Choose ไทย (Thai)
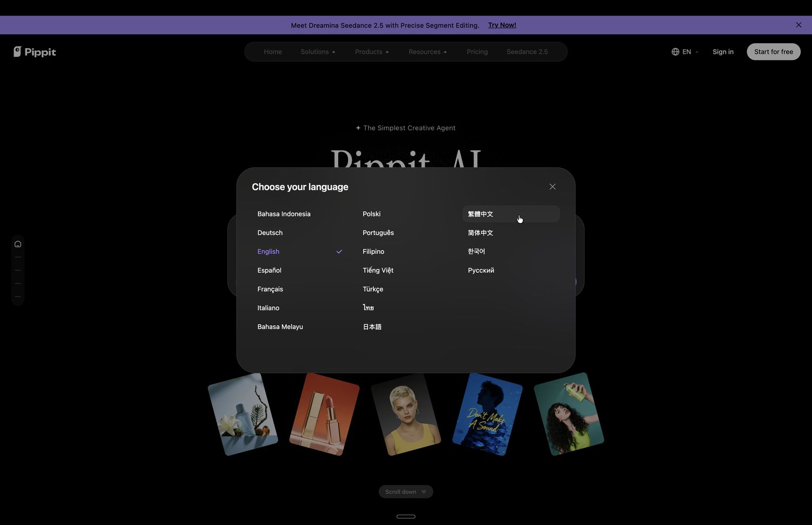 coord(405,308)
